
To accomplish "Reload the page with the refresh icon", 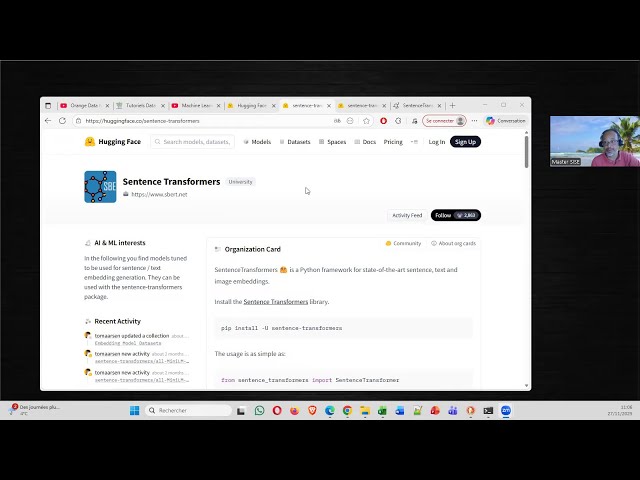I will 62,121.
